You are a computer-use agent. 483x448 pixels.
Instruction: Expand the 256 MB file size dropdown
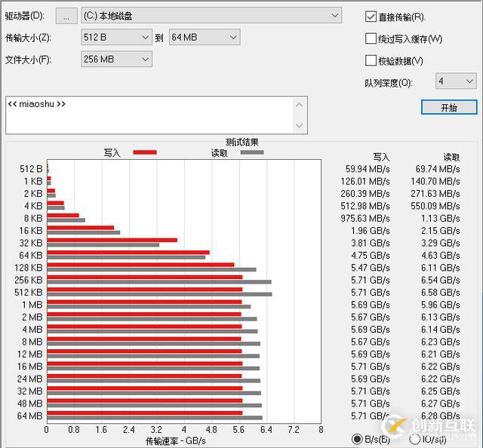[117, 59]
